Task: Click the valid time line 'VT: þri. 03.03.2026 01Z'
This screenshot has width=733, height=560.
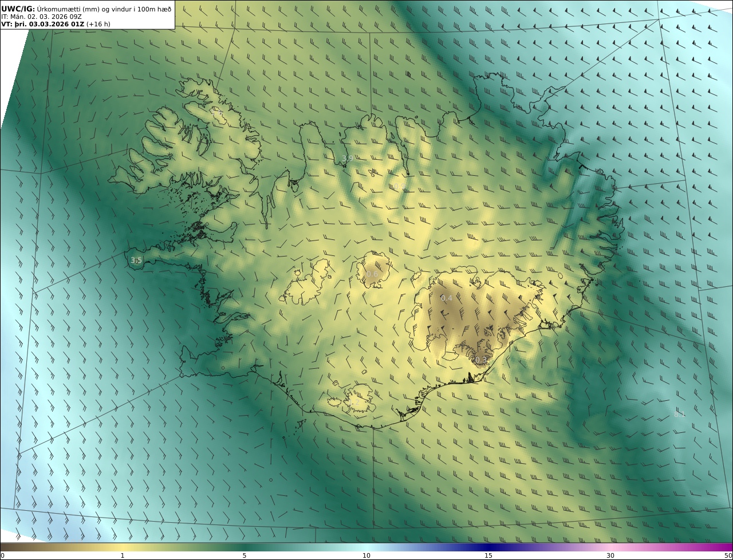Action: pos(43,25)
